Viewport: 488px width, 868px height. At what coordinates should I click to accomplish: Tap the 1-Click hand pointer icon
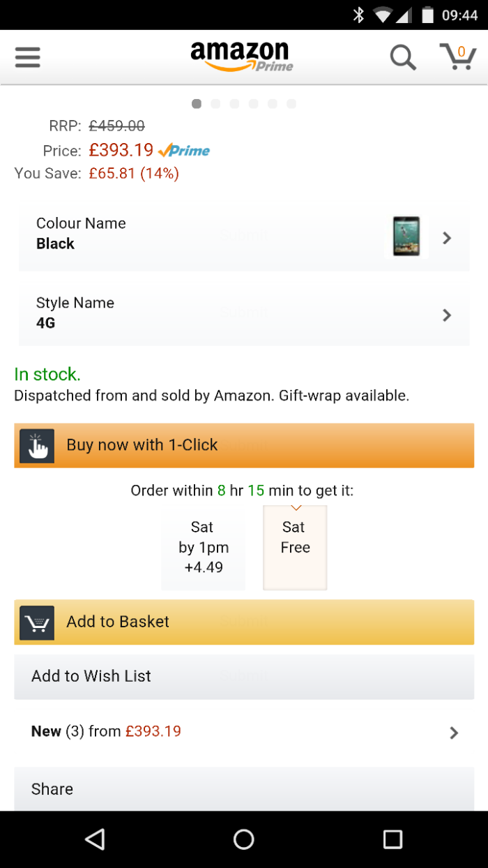[x=37, y=447]
